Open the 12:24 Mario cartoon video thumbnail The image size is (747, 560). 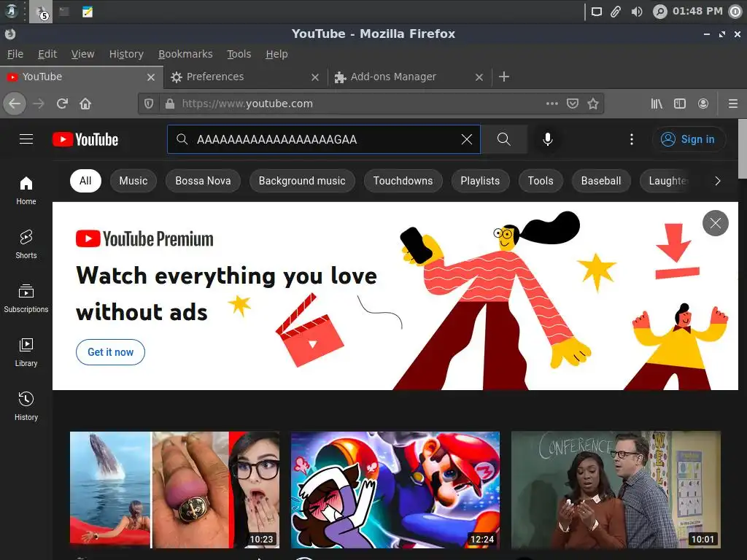[395, 490]
